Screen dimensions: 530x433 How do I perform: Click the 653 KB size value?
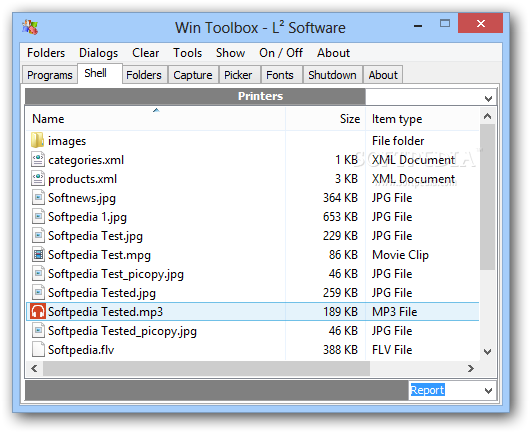pyautogui.click(x=340, y=216)
